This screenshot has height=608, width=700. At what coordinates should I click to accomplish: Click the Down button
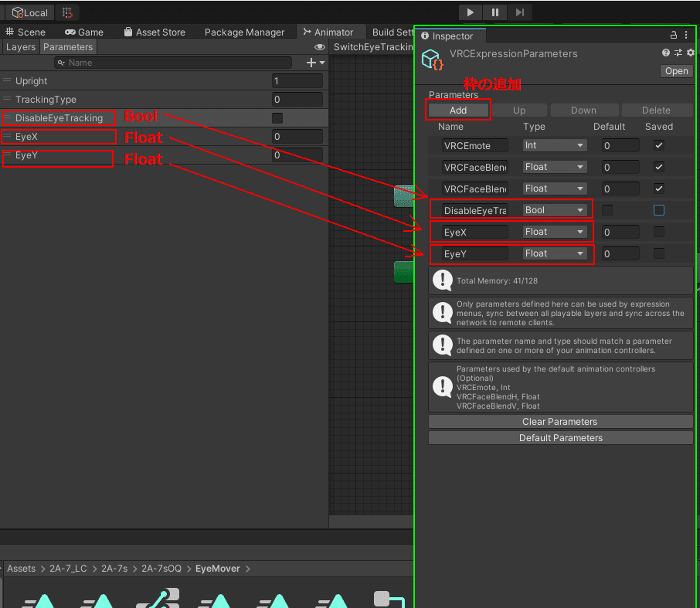tap(583, 110)
